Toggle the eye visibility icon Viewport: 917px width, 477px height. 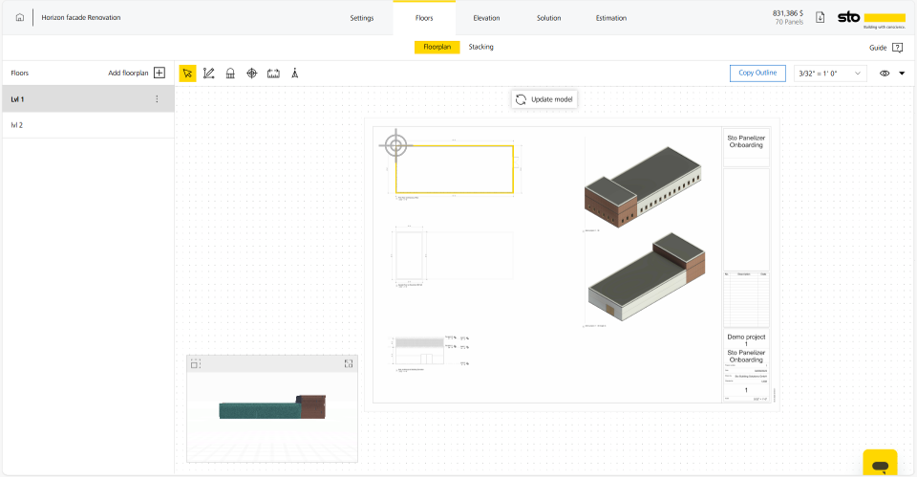(884, 73)
